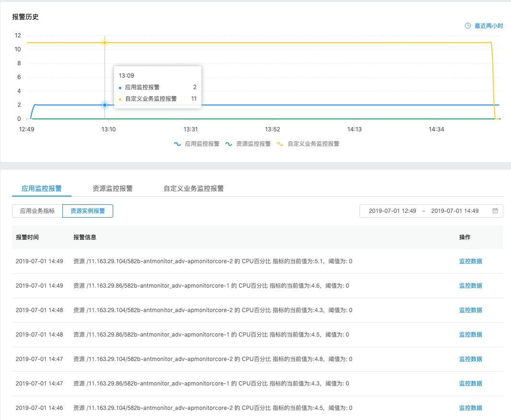Select alert text with 当前值为:4.8
Screen dimensions: 511x420
[x=213, y=359]
